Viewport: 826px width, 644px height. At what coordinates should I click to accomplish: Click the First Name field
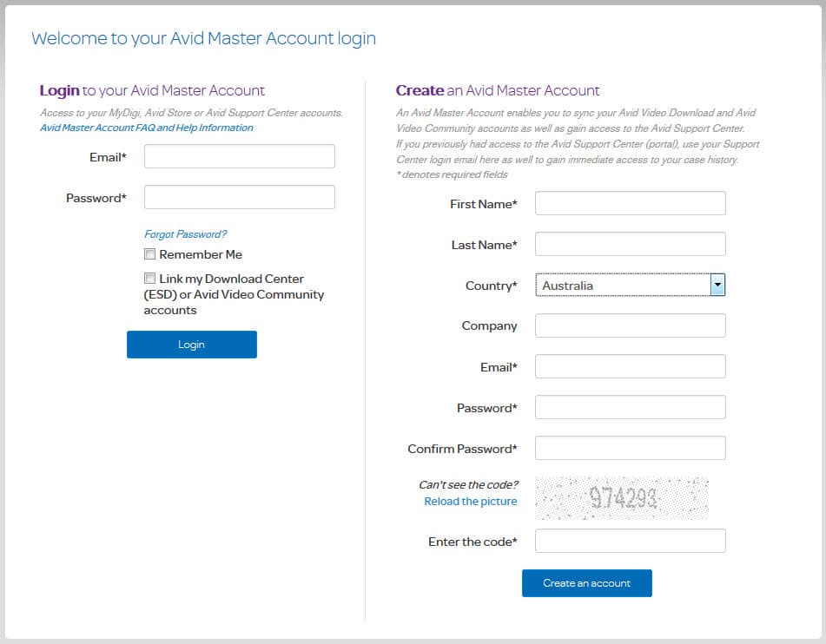pyautogui.click(x=630, y=203)
